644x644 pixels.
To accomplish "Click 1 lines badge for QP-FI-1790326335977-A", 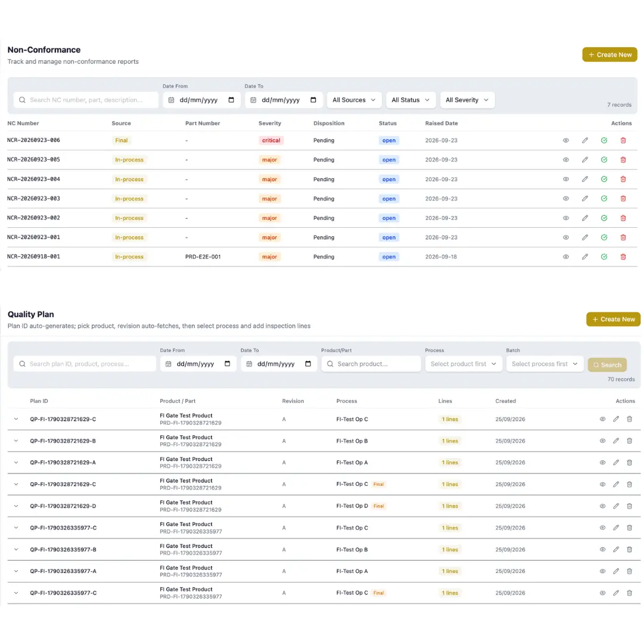I will pos(450,571).
